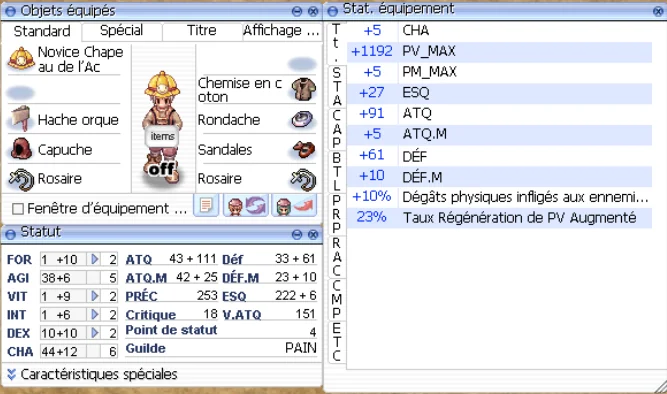Click the PRÉC value 253
Image resolution: width=667 pixels, height=394 pixels.
[x=207, y=296]
